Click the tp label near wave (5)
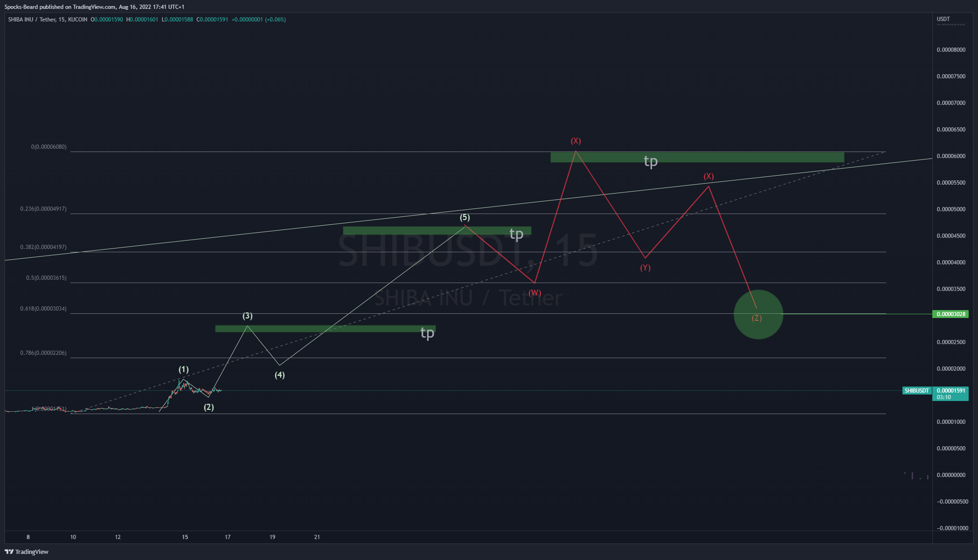Viewport: 978px width, 560px height. pyautogui.click(x=516, y=234)
